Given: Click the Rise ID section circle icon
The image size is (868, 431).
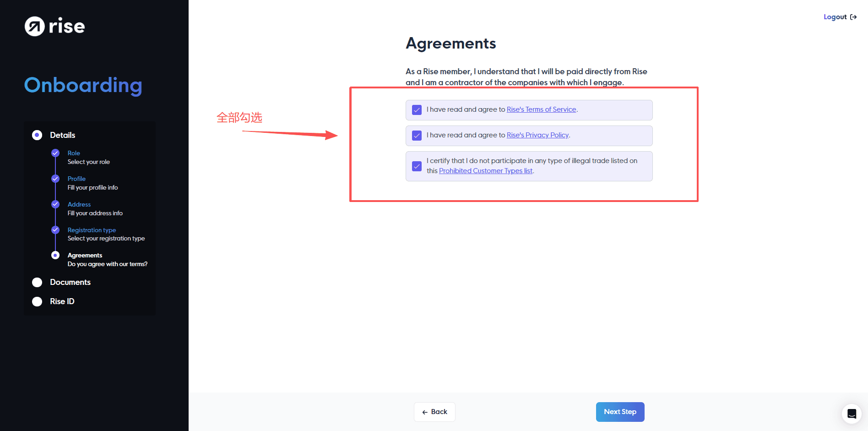Looking at the screenshot, I should coord(37,301).
